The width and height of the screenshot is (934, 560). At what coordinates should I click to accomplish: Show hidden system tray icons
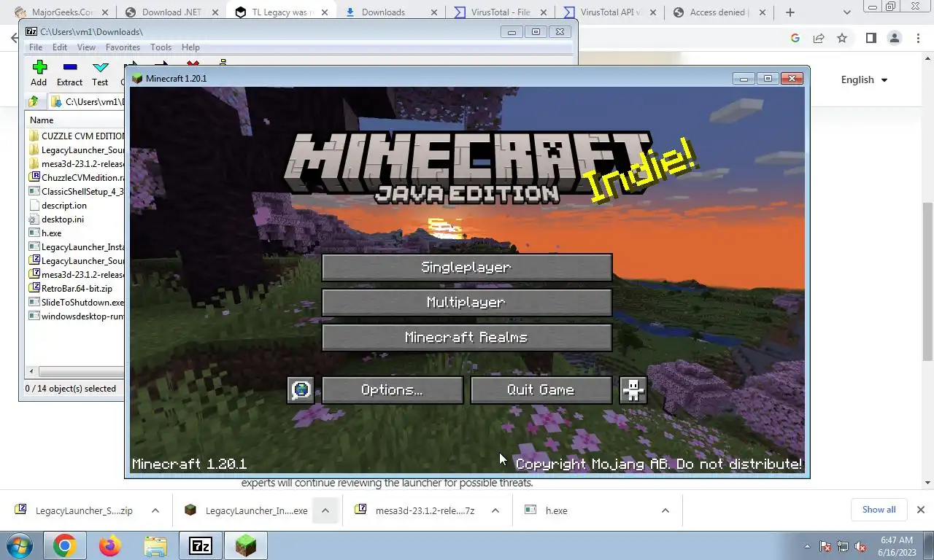807,546
